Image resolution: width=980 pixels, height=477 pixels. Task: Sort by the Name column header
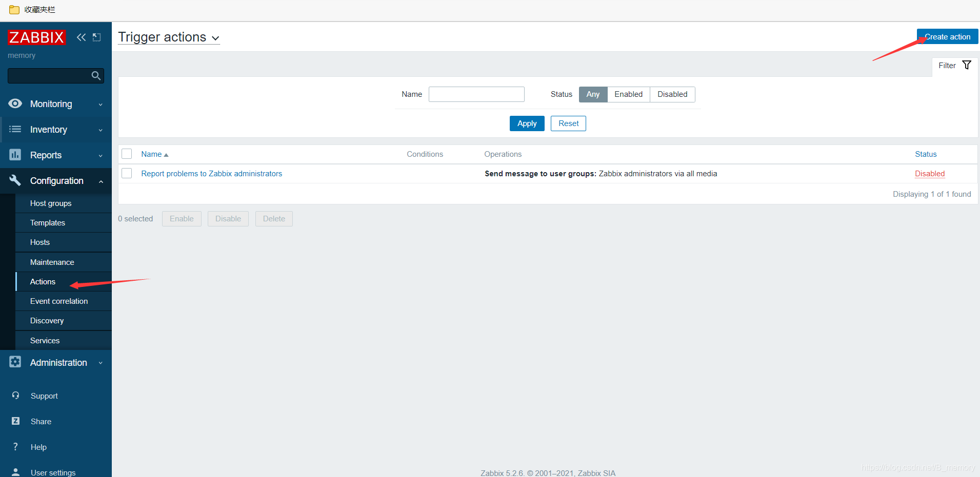point(151,154)
